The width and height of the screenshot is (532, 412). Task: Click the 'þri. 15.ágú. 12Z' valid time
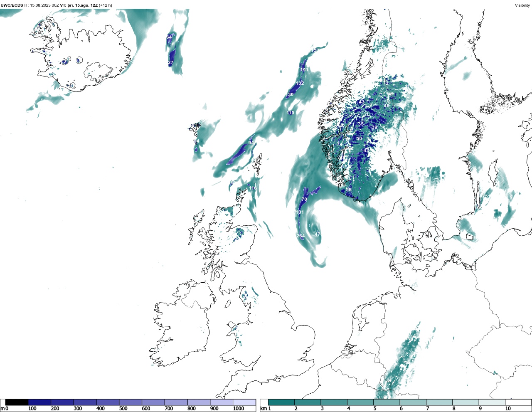(82, 5)
